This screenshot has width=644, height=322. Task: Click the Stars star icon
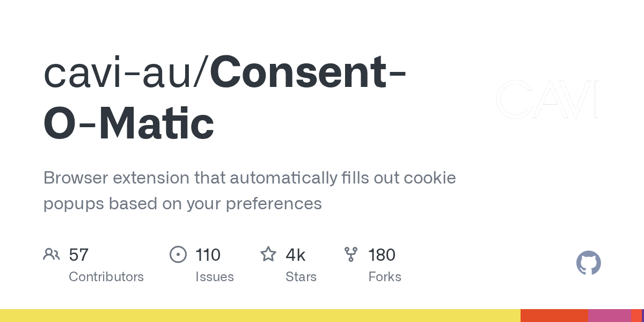point(268,254)
